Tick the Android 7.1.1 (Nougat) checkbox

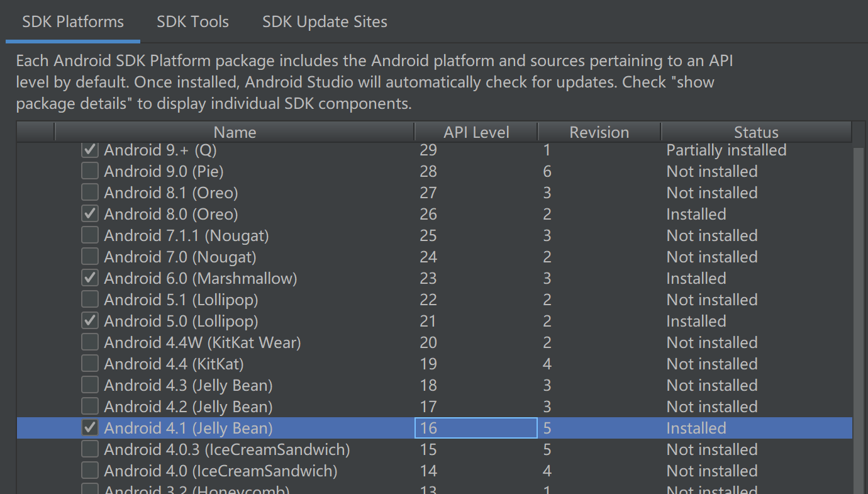(x=90, y=235)
